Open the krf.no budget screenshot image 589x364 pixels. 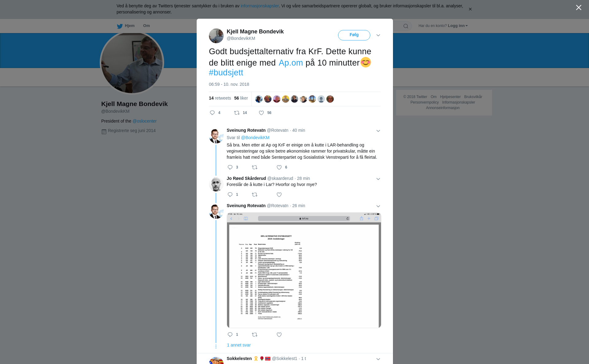point(304,270)
